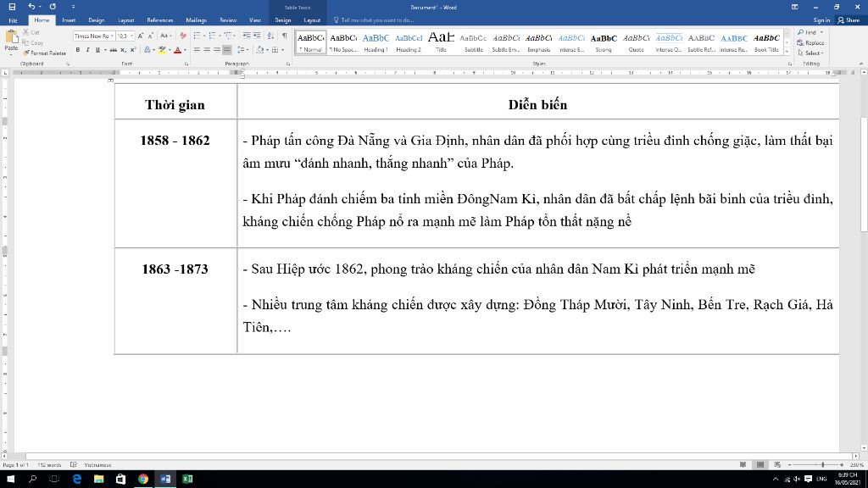Click the vertical scrollbar thumb

(x=864, y=175)
